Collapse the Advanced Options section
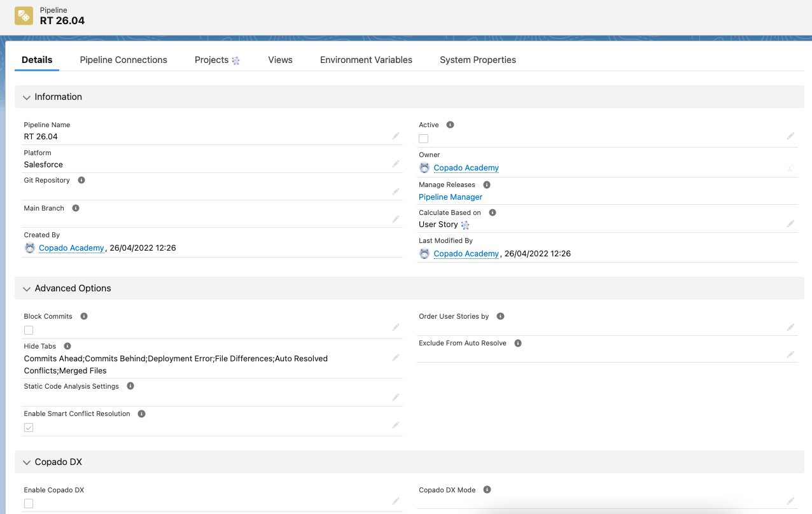 click(27, 289)
